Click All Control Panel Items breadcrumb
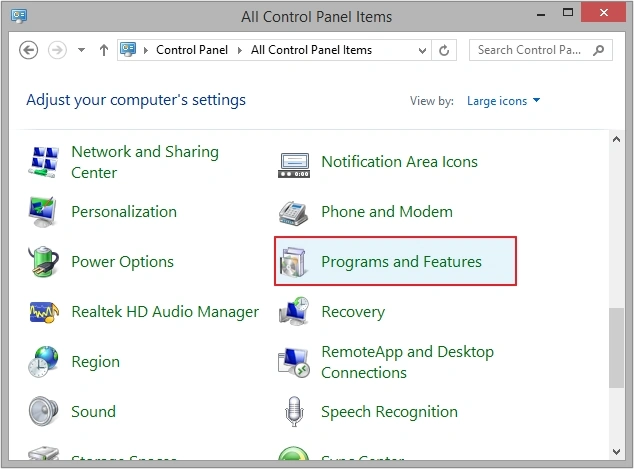634x469 pixels. [311, 50]
